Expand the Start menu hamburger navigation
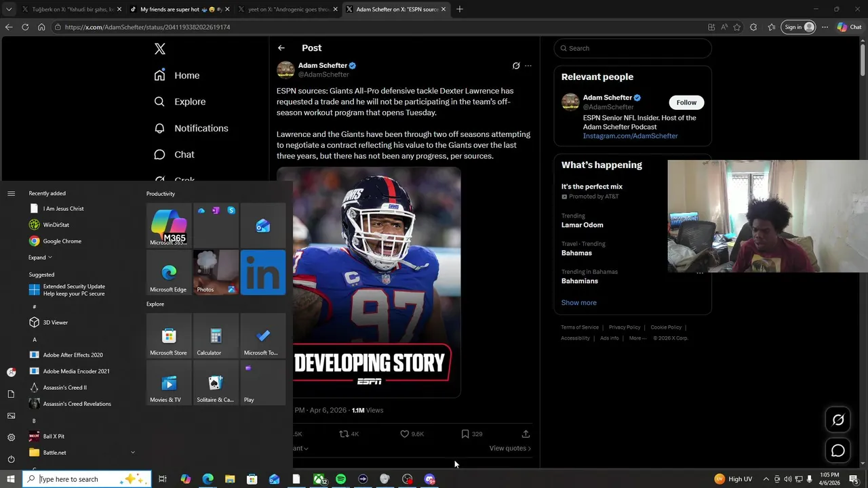This screenshot has height=488, width=868. (x=11, y=194)
